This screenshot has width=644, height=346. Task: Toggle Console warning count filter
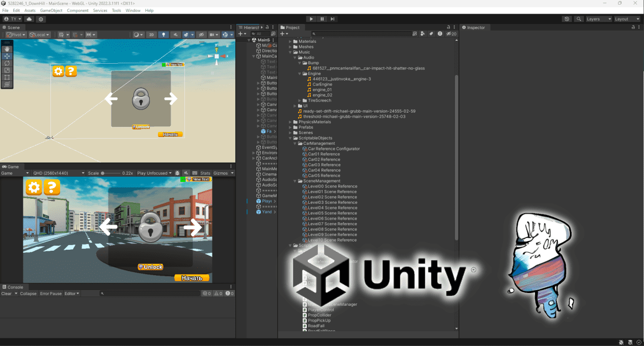click(x=218, y=294)
